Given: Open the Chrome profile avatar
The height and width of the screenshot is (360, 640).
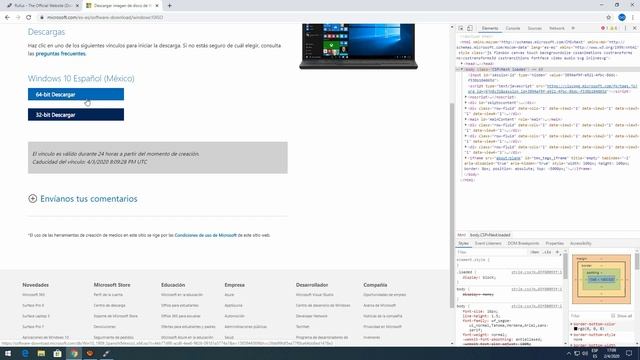Looking at the screenshot, I should tap(622, 18).
